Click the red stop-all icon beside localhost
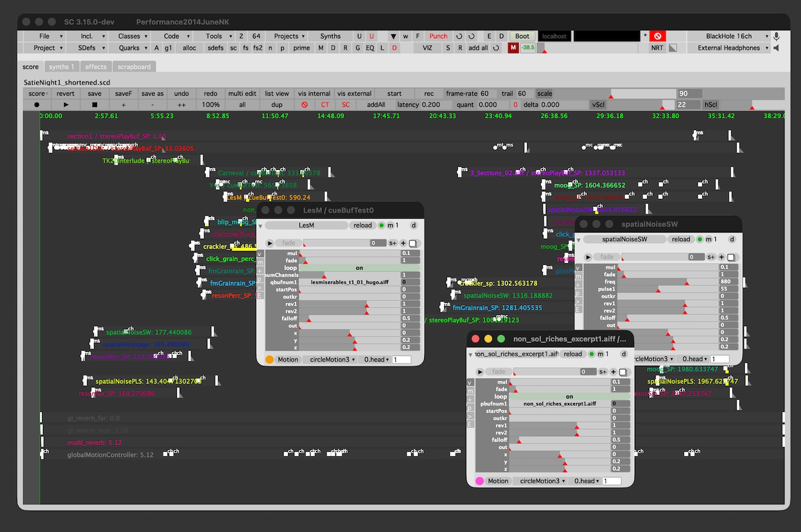 click(x=657, y=36)
